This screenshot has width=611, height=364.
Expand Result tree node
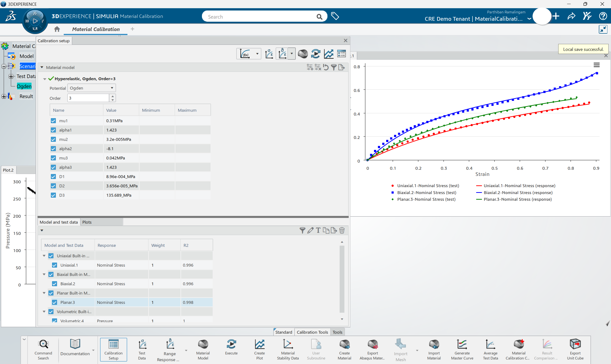[x=4, y=96]
